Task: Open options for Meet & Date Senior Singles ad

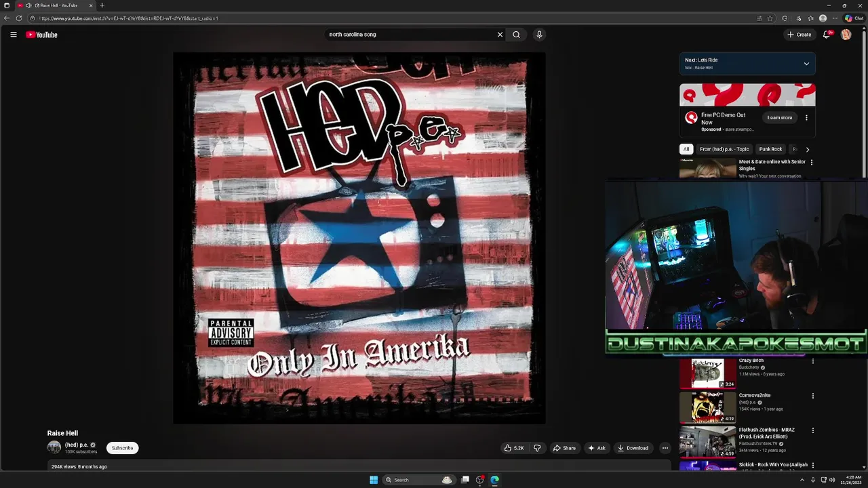Action: pyautogui.click(x=812, y=163)
